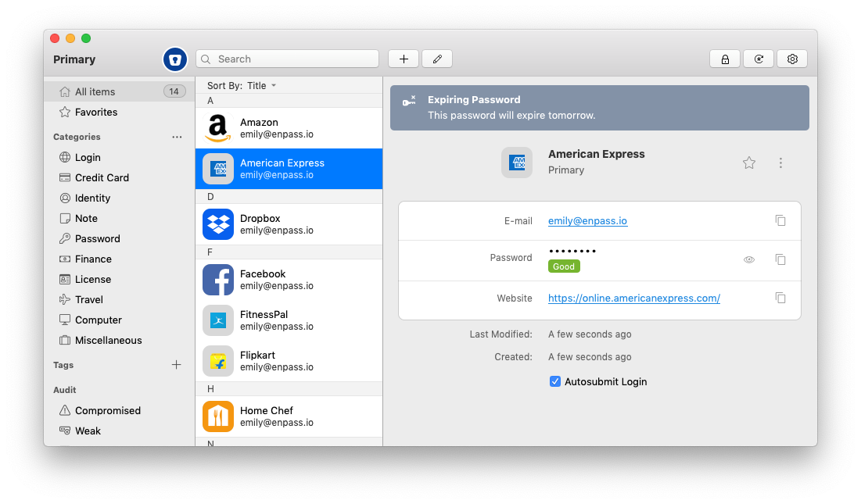Click the Expiring Password banner
861x504 pixels.
coord(600,108)
